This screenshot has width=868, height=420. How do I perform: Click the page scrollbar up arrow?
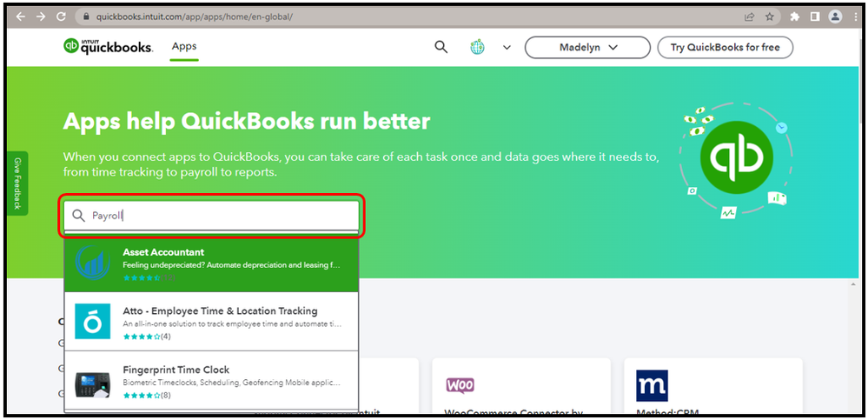click(x=853, y=285)
